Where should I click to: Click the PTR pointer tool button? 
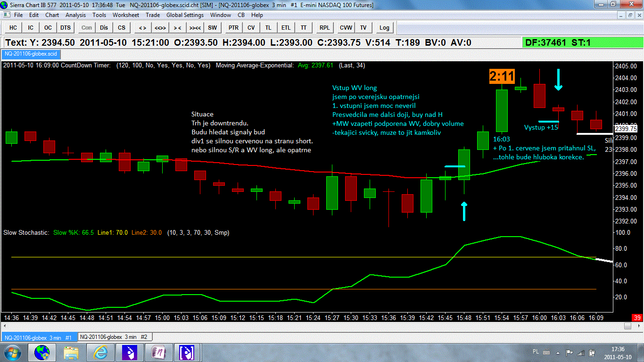(233, 27)
